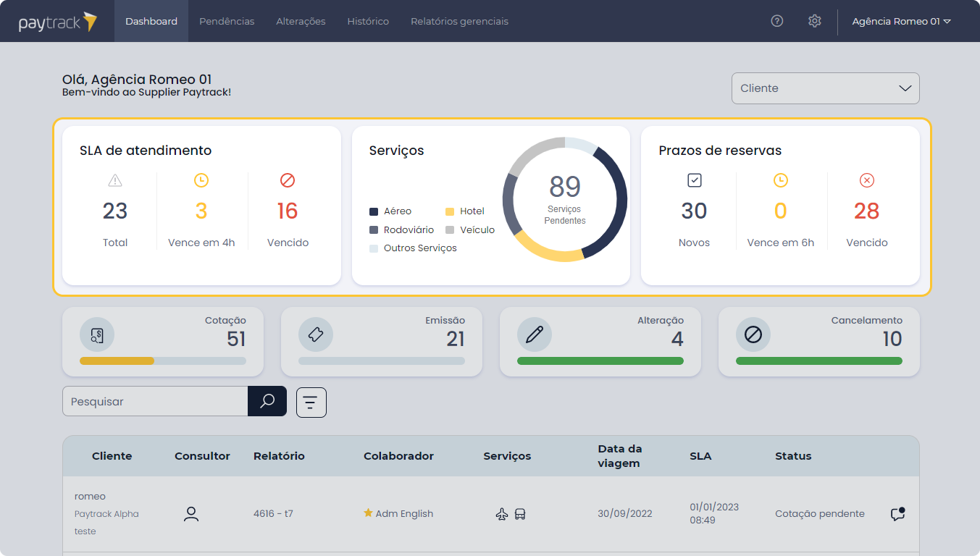This screenshot has width=980, height=556.
Task: Open the Alterações tab
Action: (x=301, y=21)
